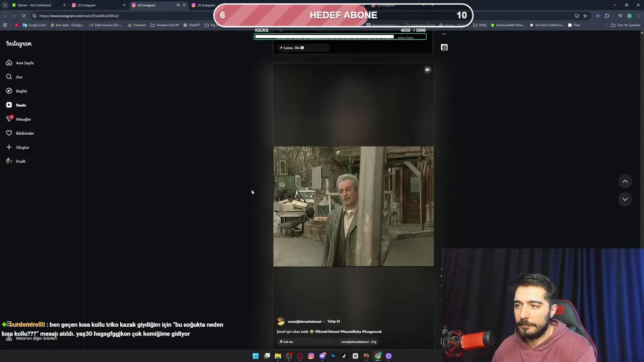Open the three-dots menu on previous reel

(x=444, y=34)
